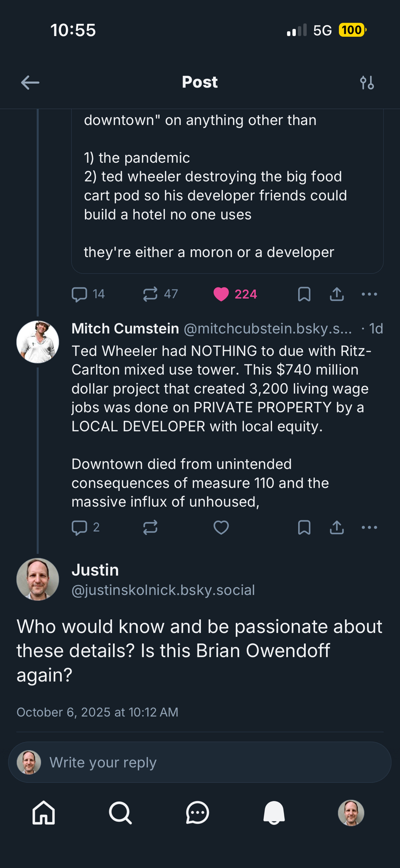The width and height of the screenshot is (400, 868).
Task: Unlike the post with 224 likes
Action: pos(221,294)
